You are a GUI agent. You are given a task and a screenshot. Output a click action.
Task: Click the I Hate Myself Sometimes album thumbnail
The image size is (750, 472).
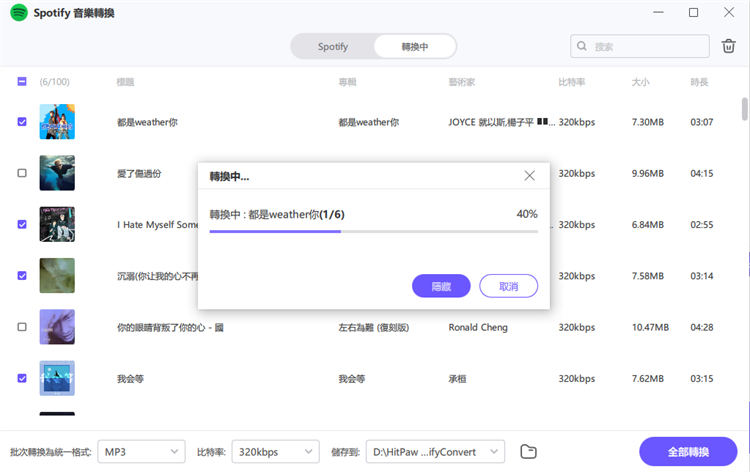click(x=57, y=224)
